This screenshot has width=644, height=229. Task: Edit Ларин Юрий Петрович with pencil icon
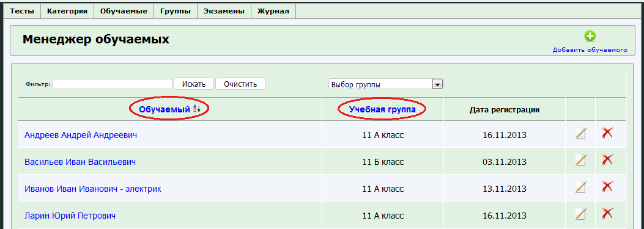(580, 214)
